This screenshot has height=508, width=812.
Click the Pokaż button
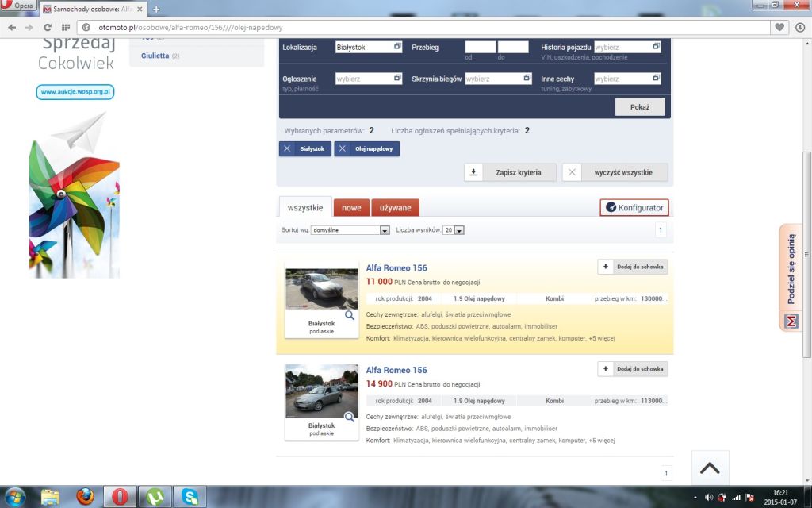coord(640,107)
